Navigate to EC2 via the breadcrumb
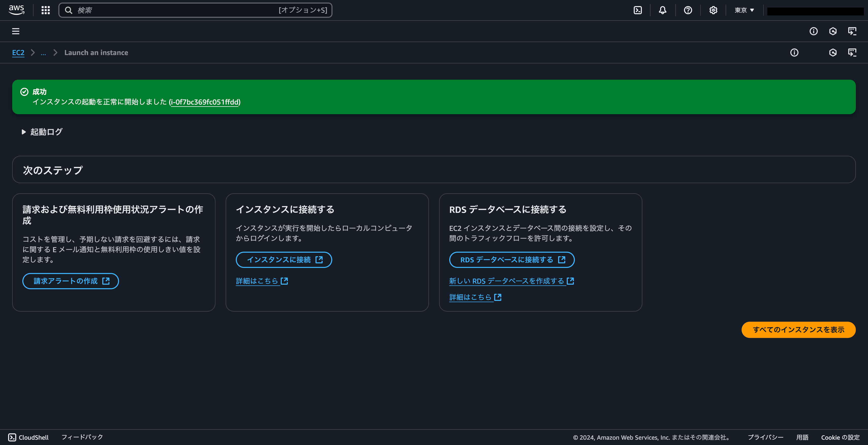868x445 pixels. click(19, 53)
